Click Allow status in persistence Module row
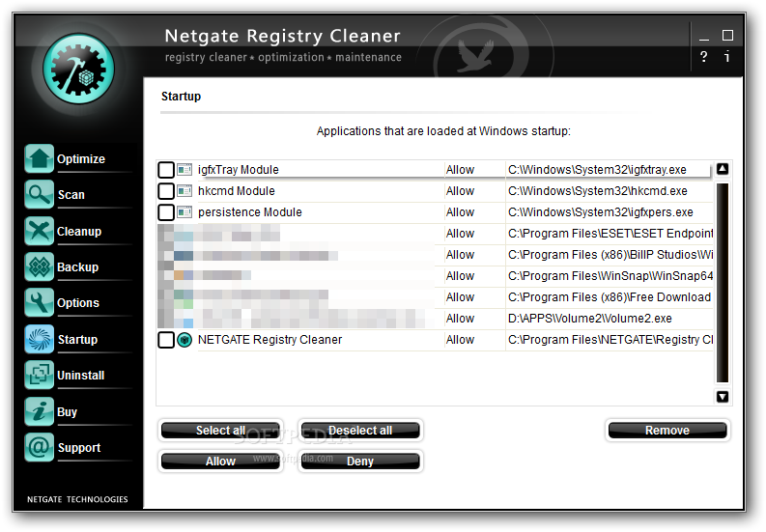 (460, 212)
